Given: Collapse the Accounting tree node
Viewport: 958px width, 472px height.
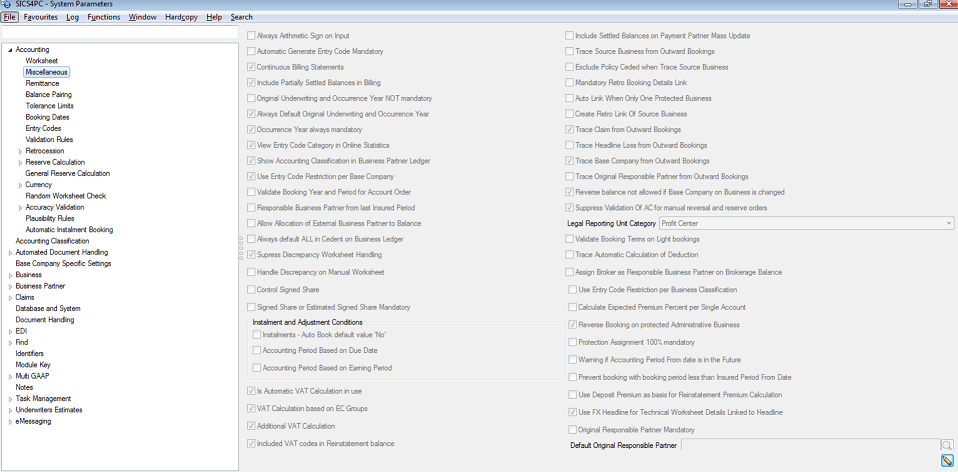Looking at the screenshot, I should pyautogui.click(x=10, y=50).
